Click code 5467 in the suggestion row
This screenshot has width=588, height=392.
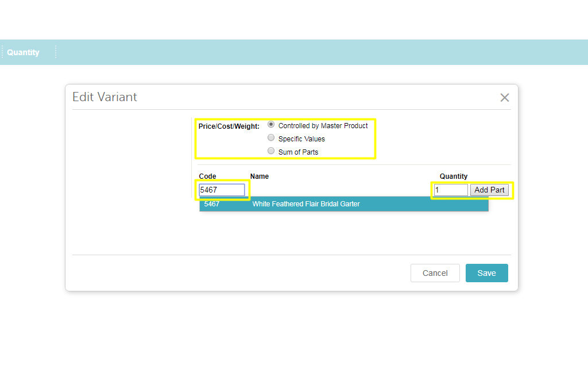click(212, 204)
